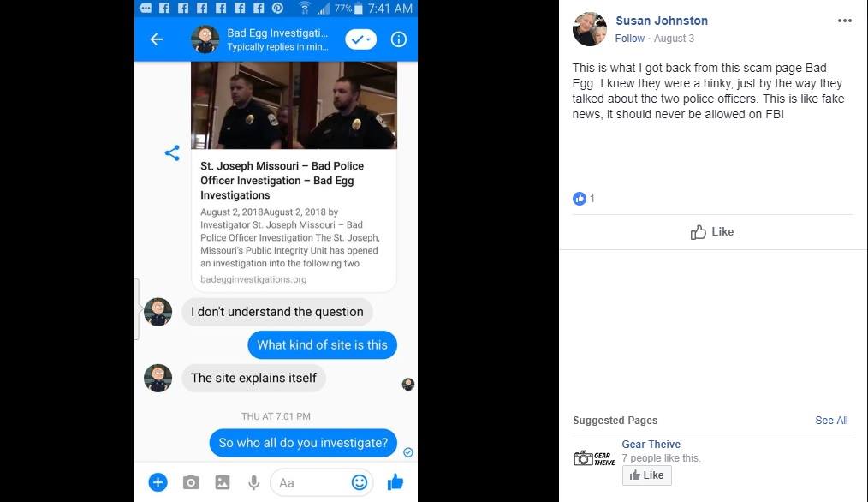Open the blue plus attachments button
868x502 pixels.
158,482
